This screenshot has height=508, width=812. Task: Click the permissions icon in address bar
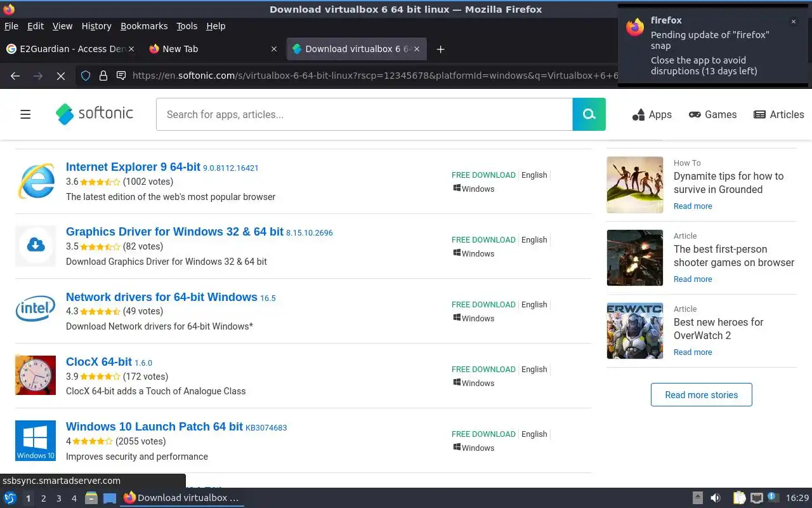pyautogui.click(x=121, y=76)
